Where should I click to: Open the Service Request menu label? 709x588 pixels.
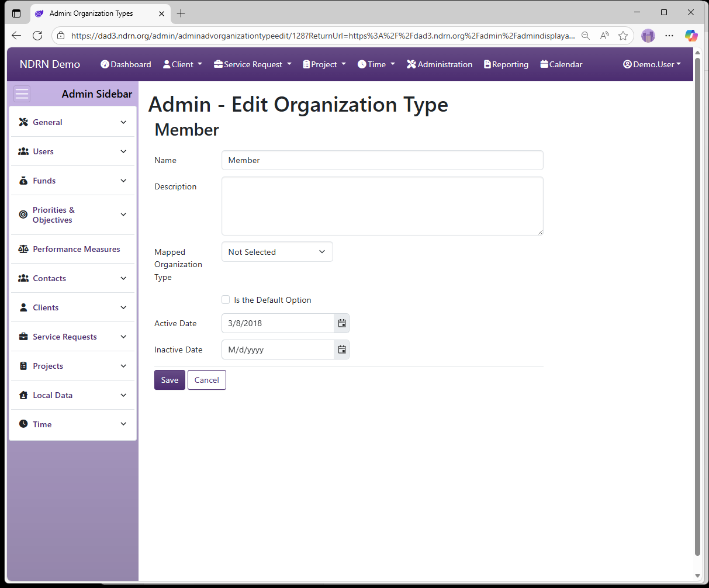(253, 64)
